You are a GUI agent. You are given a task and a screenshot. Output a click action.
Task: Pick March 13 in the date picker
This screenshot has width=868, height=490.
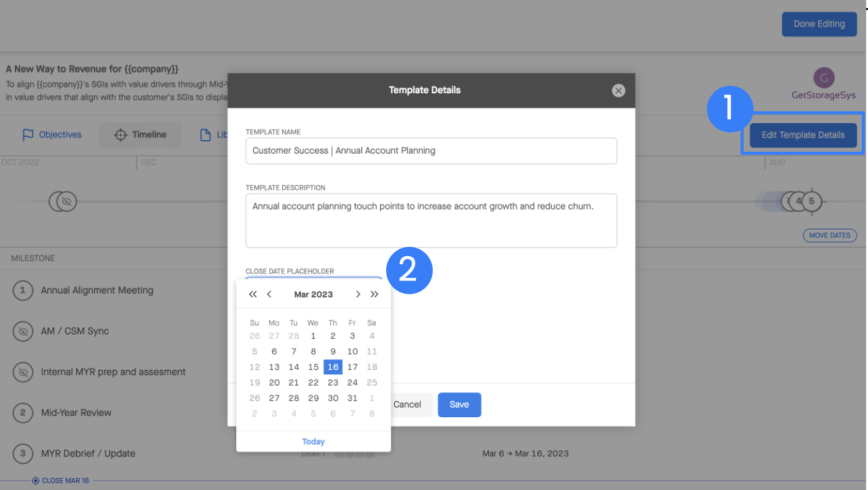pyautogui.click(x=274, y=367)
